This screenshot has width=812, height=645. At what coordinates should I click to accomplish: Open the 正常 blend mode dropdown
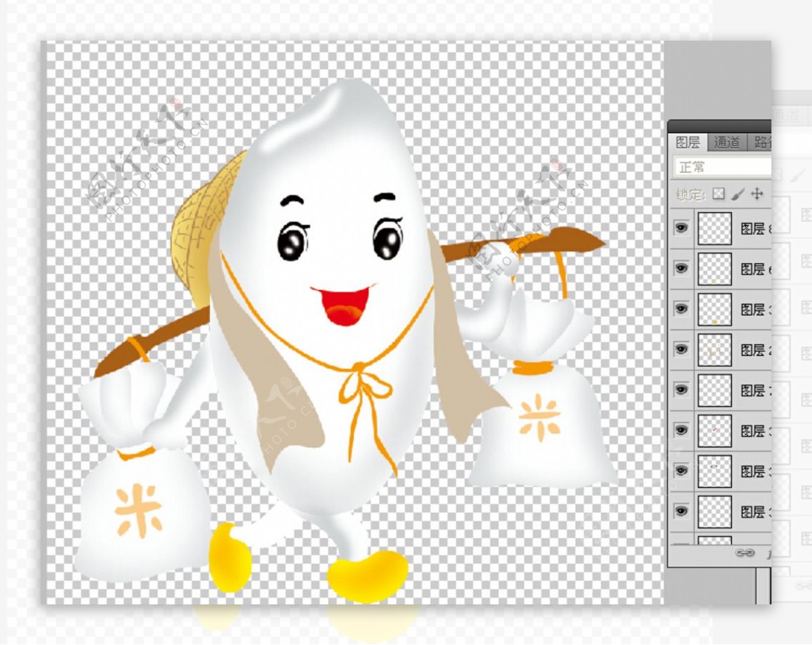pyautogui.click(x=722, y=166)
